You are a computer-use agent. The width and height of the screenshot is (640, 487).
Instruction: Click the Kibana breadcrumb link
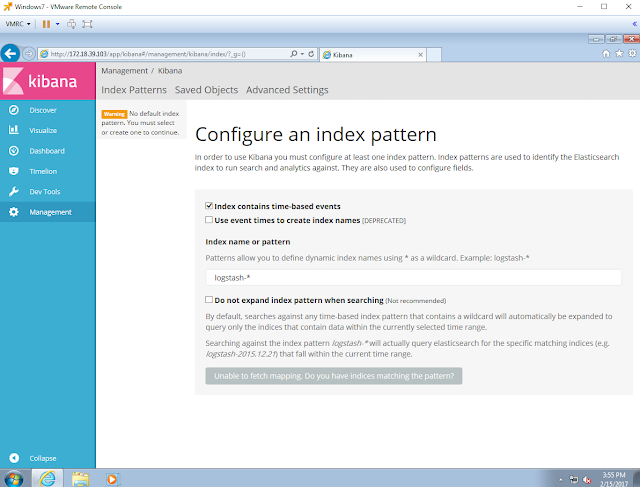point(170,71)
